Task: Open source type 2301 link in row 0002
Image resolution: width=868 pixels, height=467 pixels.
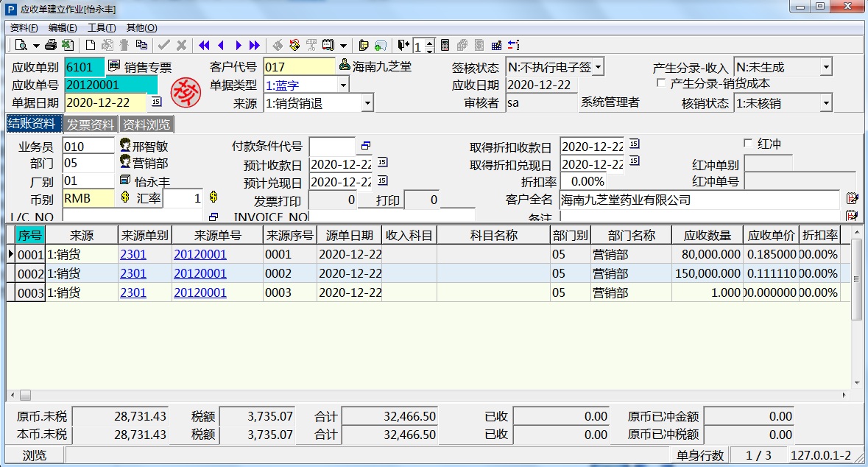Action: (133, 274)
